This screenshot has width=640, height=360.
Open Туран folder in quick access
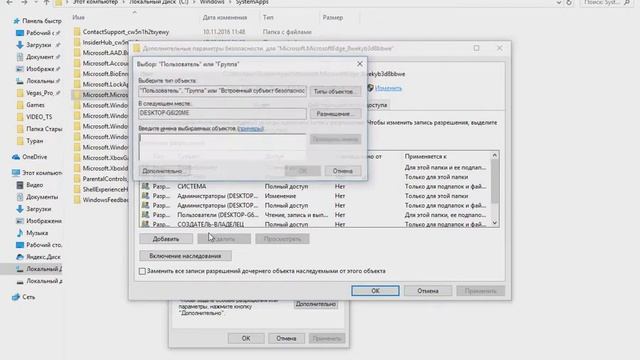click(x=35, y=141)
